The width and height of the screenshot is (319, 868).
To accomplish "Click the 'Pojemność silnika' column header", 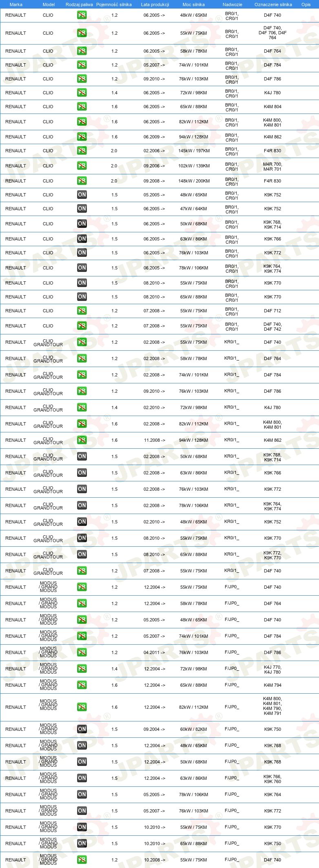I will pyautogui.click(x=114, y=4).
